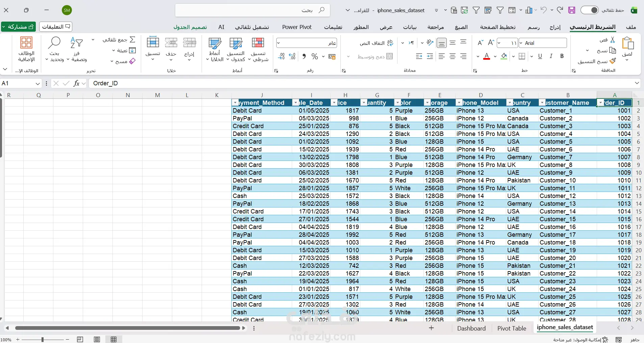Switch to Normal view in the status bar
644x343 pixels.
(114, 339)
